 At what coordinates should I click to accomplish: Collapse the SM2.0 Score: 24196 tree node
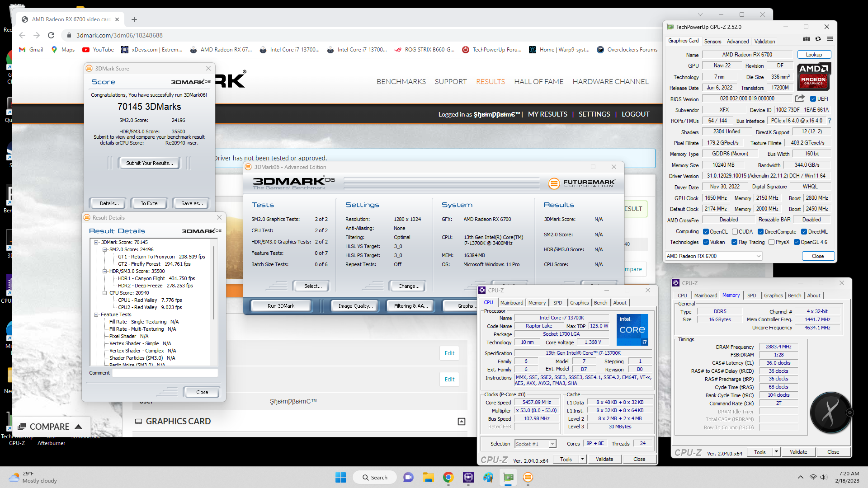pos(105,249)
